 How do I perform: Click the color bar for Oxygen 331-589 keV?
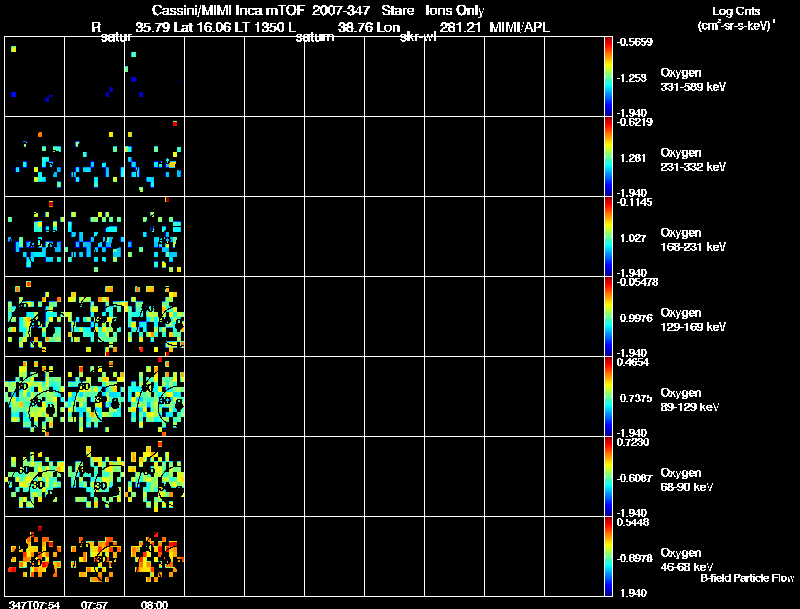tap(609, 76)
